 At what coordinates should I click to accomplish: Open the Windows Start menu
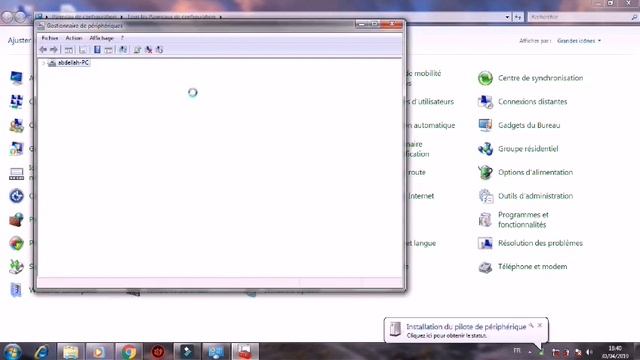pyautogui.click(x=12, y=352)
